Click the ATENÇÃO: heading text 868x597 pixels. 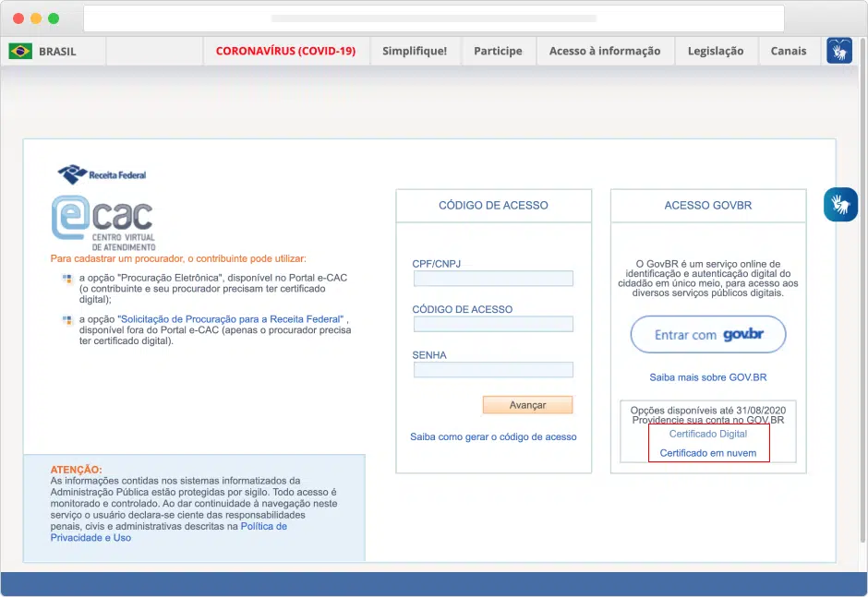(x=77, y=469)
